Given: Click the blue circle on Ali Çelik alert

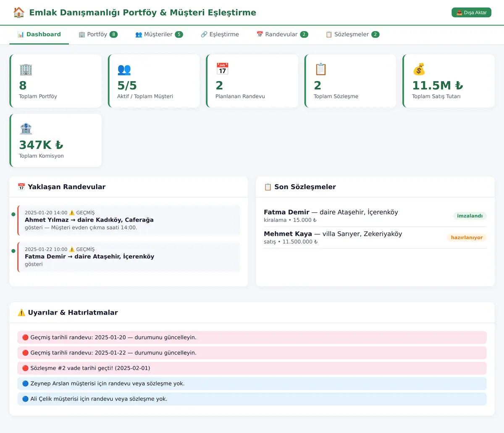Looking at the screenshot, I should (25, 399).
